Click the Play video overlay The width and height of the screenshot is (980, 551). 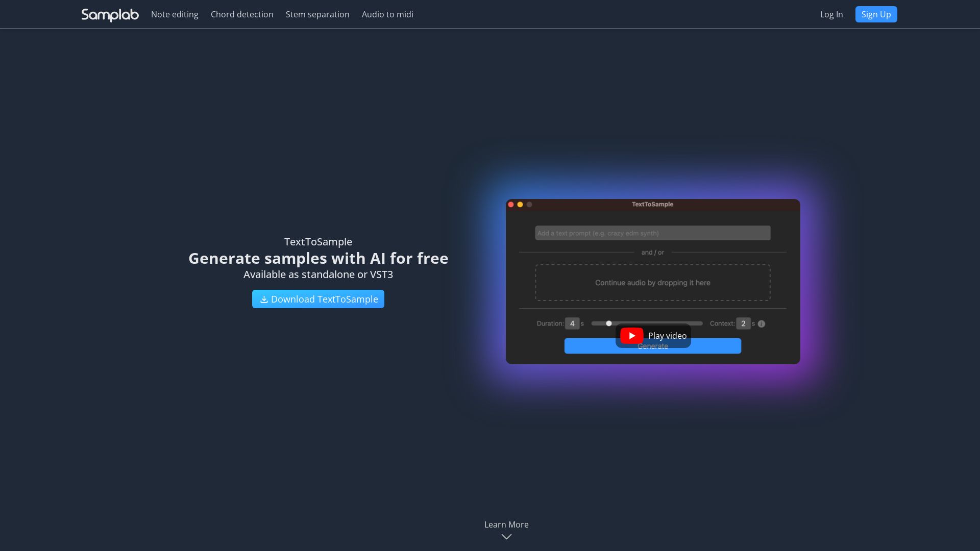pos(653,336)
